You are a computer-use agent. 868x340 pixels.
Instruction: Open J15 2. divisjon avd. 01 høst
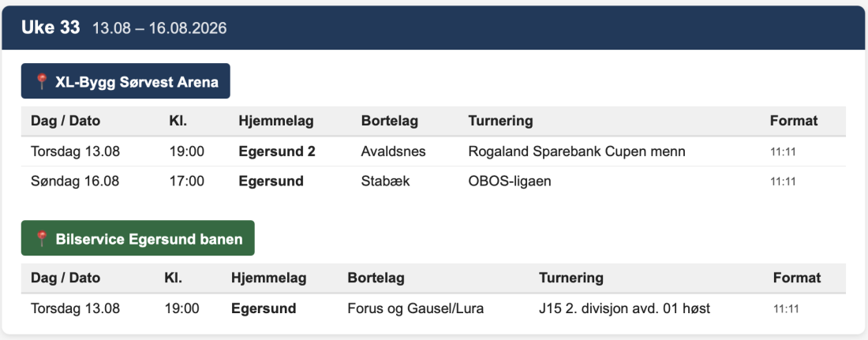(624, 308)
